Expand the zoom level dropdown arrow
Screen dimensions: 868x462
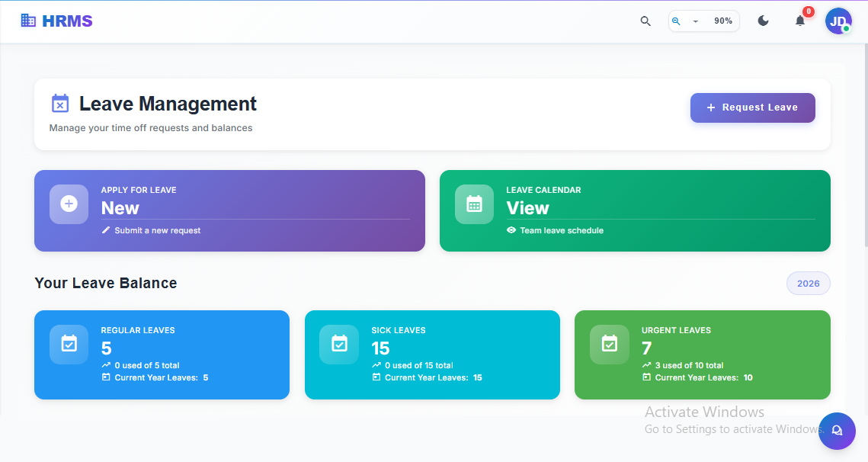(695, 21)
